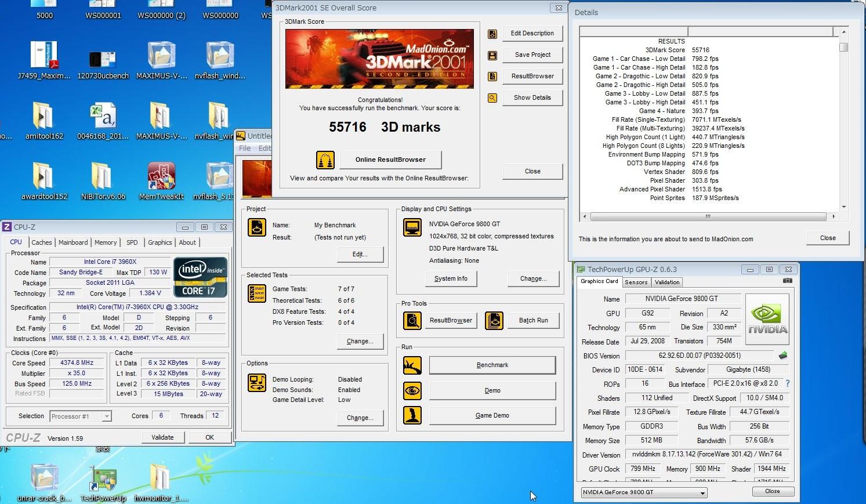
Task: Click the Game Demo joystick icon
Action: pyautogui.click(x=412, y=415)
